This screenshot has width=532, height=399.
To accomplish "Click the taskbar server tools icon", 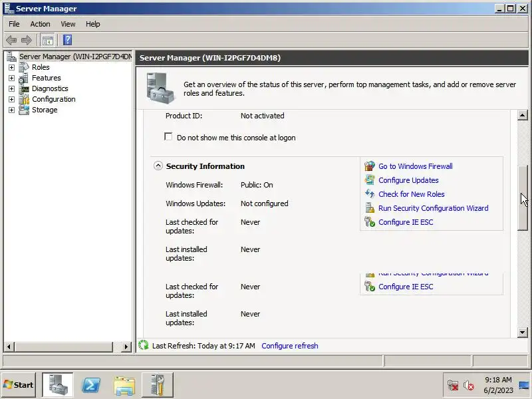I will coord(157,385).
